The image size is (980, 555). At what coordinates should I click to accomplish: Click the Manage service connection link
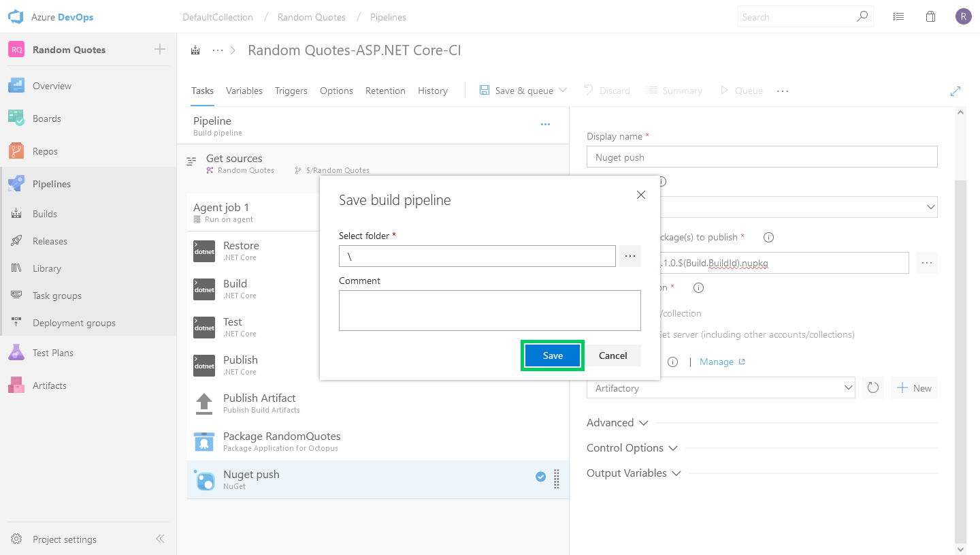point(722,362)
